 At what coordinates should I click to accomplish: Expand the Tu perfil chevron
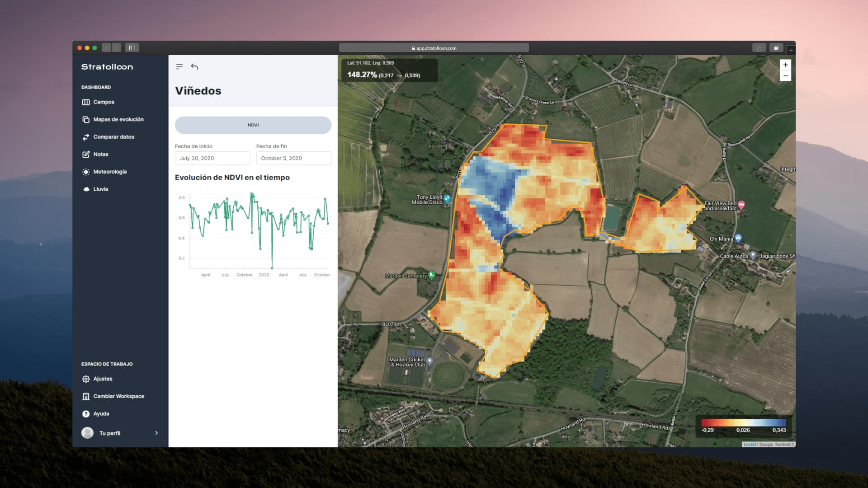coord(157,432)
